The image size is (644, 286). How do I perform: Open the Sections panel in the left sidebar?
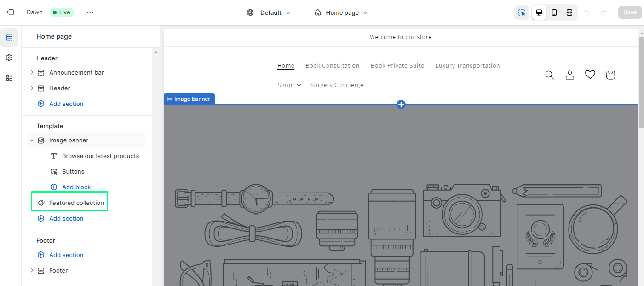pos(9,37)
